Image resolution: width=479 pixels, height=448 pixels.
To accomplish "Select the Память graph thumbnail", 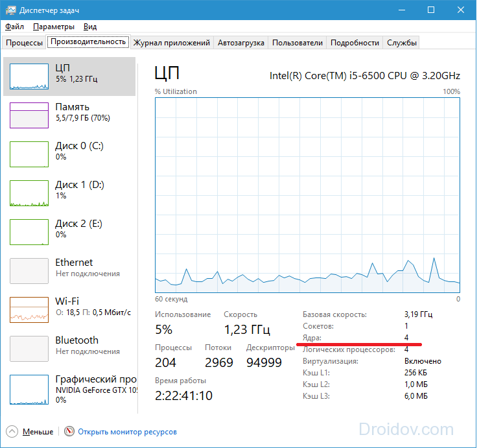I will click(x=29, y=115).
